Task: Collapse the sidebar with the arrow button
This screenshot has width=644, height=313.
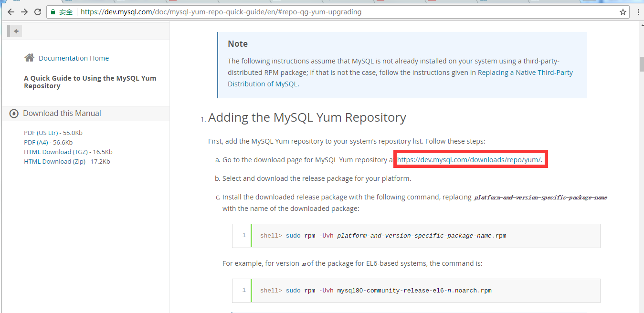Action: point(15,31)
